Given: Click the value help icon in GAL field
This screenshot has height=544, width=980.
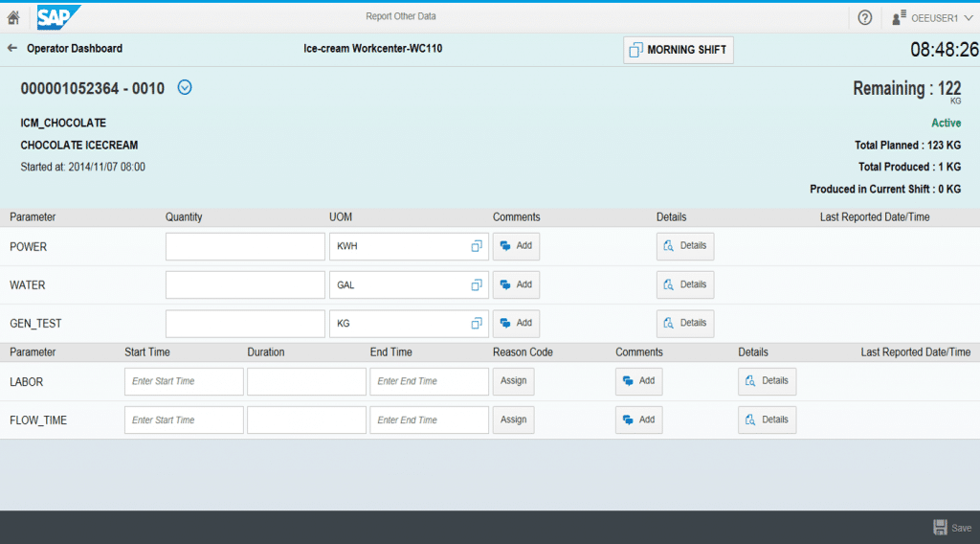Looking at the screenshot, I should [x=477, y=284].
